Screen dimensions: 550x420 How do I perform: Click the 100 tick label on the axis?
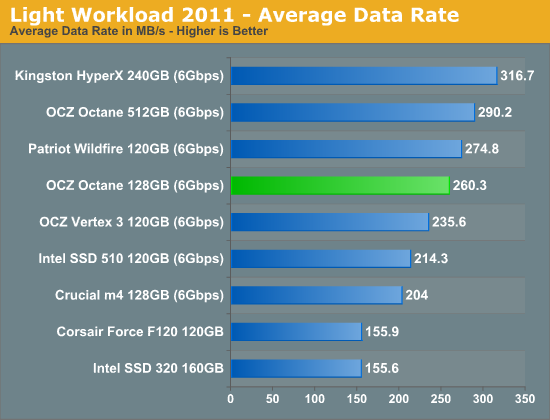pos(315,399)
